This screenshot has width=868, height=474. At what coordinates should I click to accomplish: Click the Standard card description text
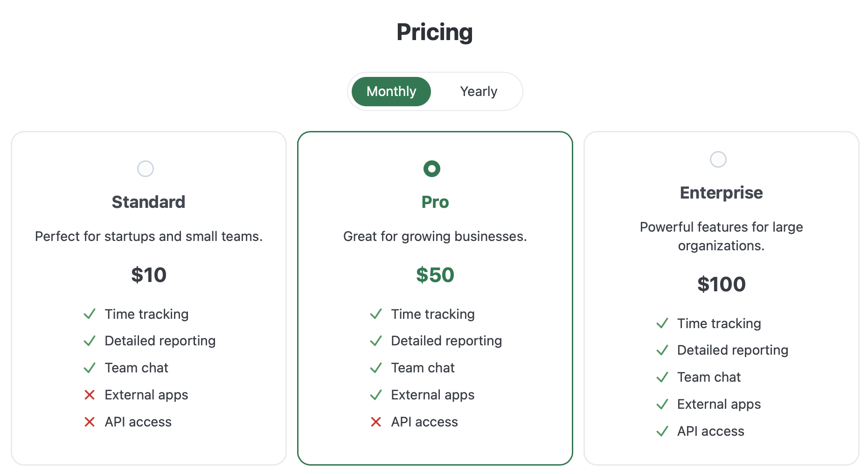pyautogui.click(x=148, y=236)
